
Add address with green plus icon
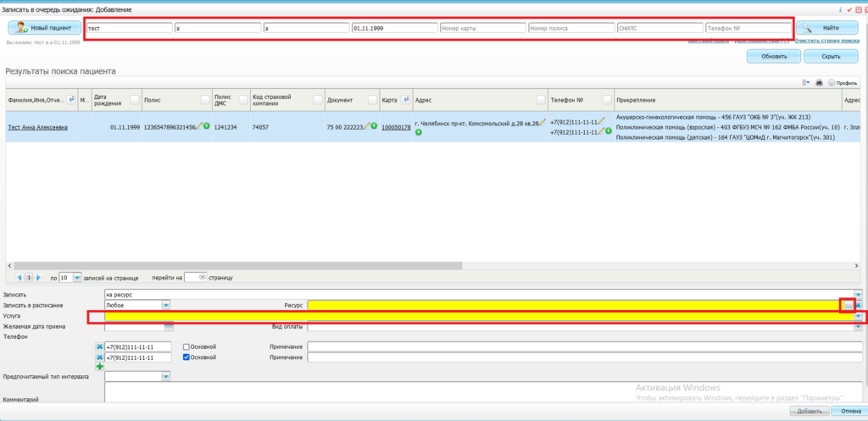point(419,132)
